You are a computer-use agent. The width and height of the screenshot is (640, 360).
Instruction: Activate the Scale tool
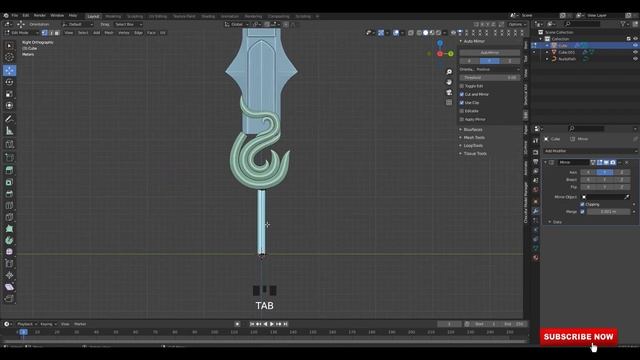coord(9,94)
